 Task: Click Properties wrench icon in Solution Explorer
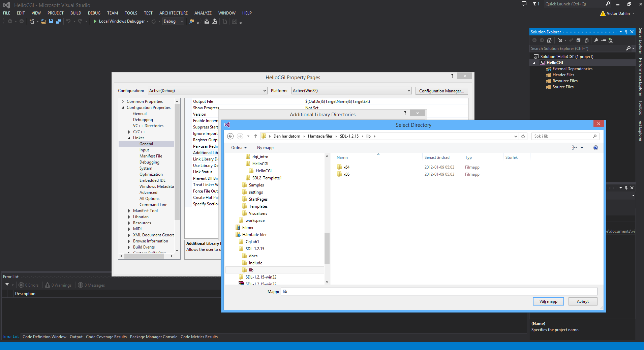tap(596, 40)
